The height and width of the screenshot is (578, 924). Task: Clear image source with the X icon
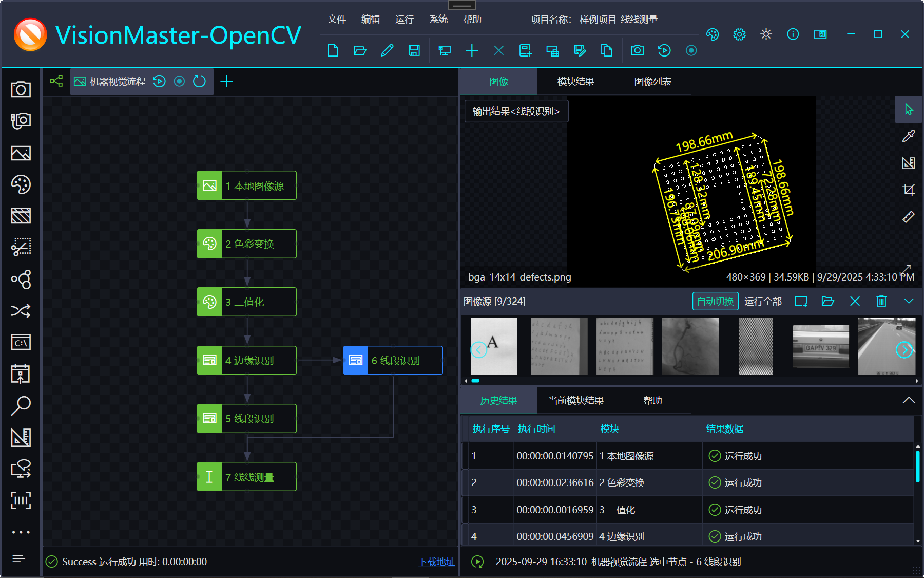[x=855, y=302]
